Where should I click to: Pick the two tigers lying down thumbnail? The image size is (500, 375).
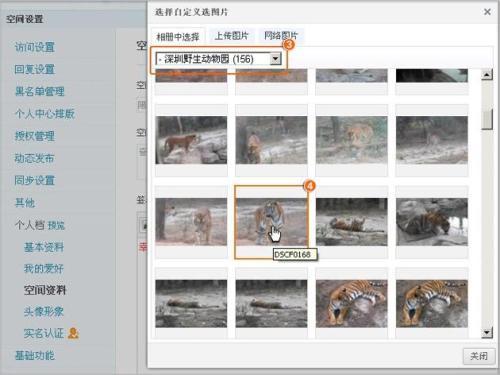coord(352,222)
